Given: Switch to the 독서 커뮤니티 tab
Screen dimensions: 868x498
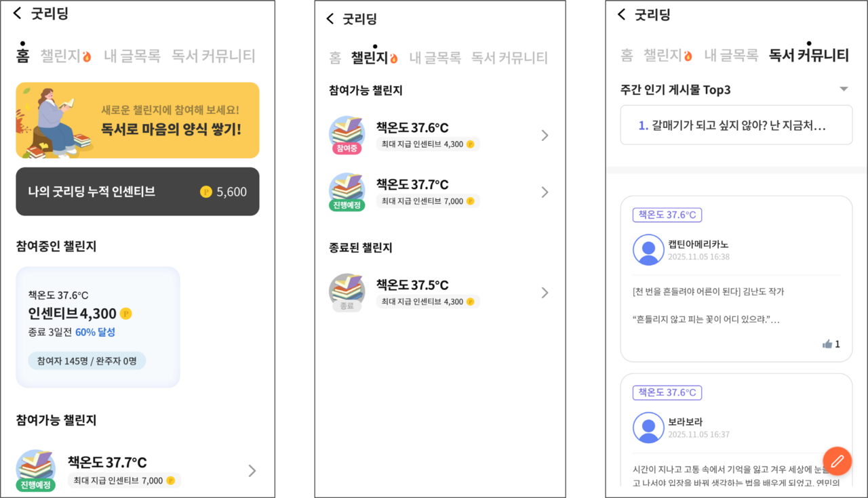Looking at the screenshot, I should [213, 56].
